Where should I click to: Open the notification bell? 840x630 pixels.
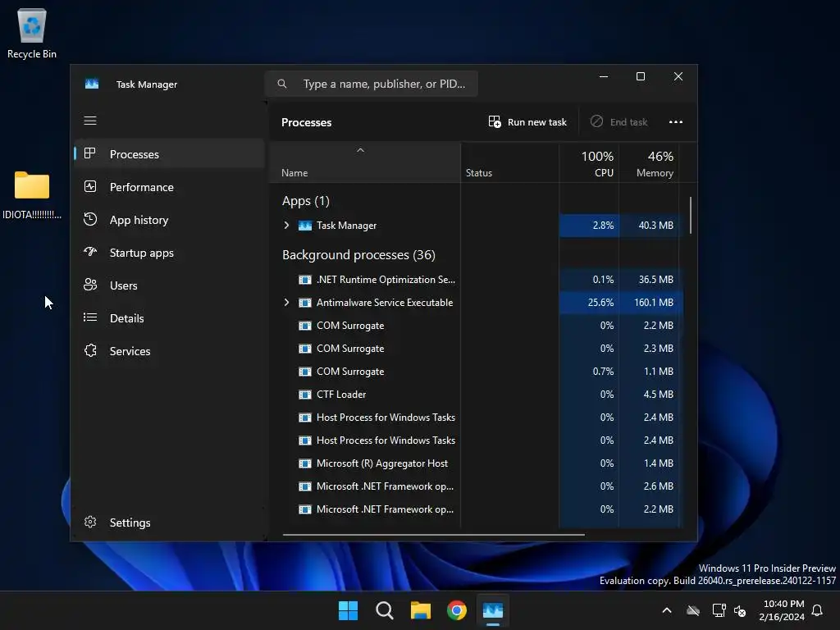(818, 610)
